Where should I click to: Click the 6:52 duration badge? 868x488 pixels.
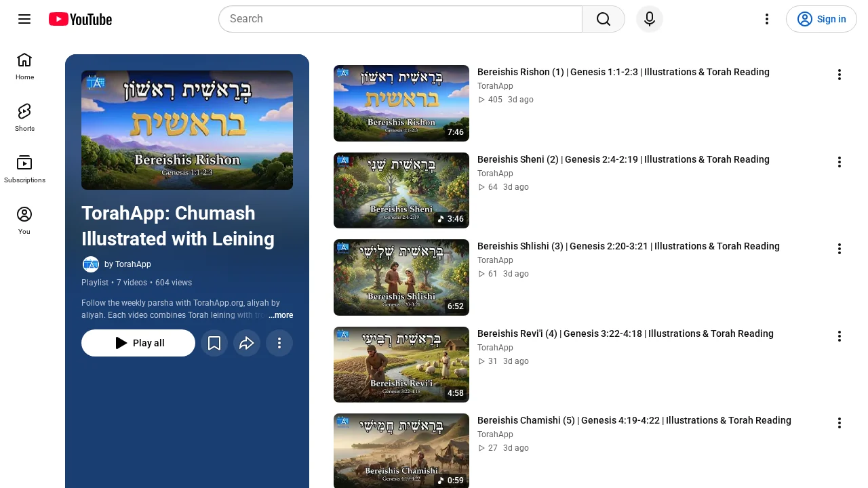point(455,306)
